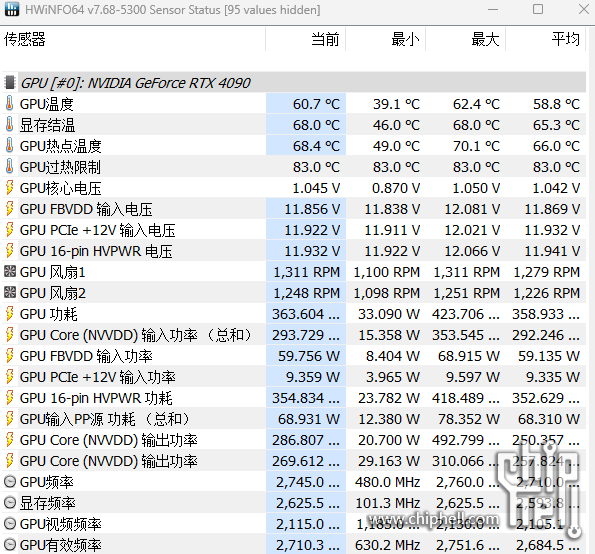Maximize the HWiNFO64 Sensor Status window
Screen dimensions: 595x554
tap(538, 9)
